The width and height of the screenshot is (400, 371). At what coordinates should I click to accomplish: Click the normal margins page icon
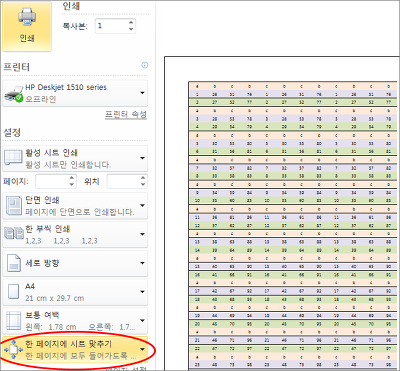[x=14, y=321]
